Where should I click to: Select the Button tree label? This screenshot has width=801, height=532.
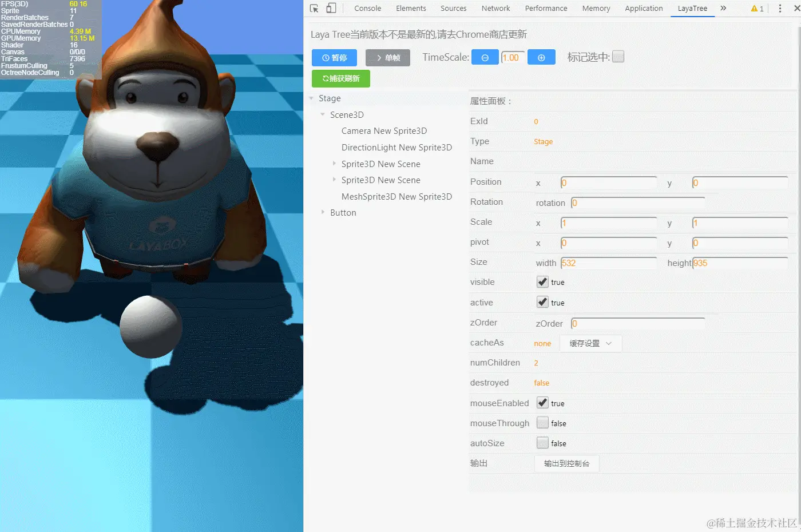[x=343, y=213]
